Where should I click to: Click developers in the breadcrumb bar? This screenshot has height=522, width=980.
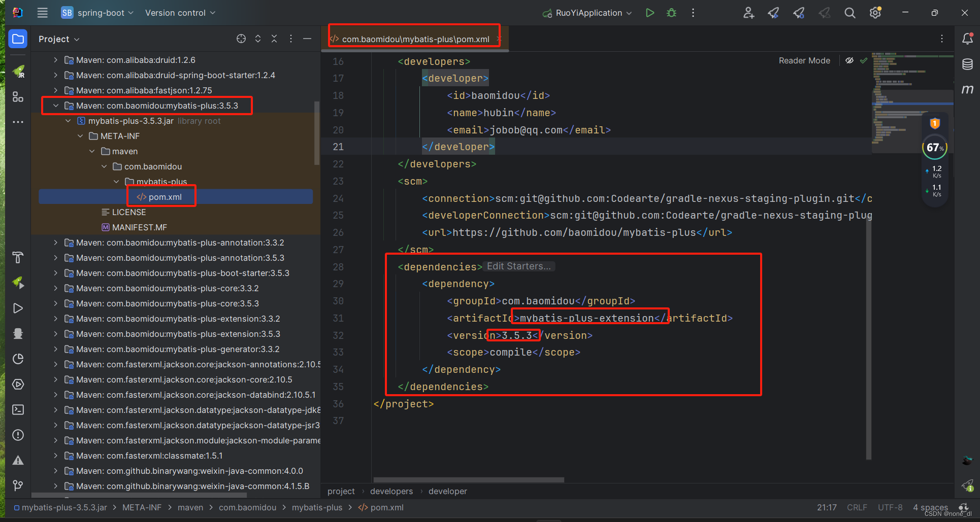pos(391,491)
